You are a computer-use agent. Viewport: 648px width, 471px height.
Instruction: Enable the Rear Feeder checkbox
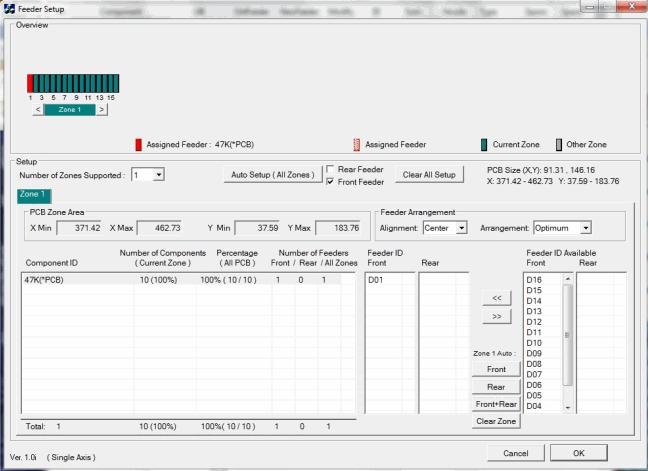click(332, 168)
